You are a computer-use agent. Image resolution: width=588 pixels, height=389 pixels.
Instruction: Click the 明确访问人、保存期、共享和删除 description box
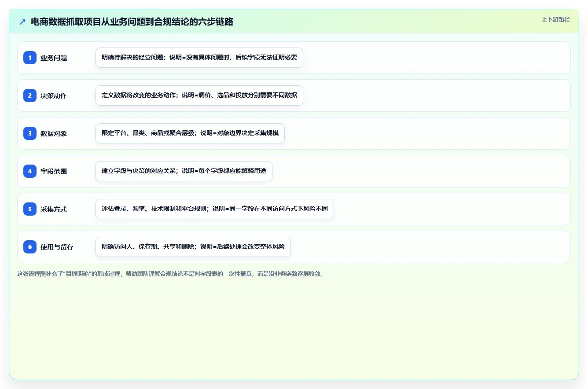(193, 247)
